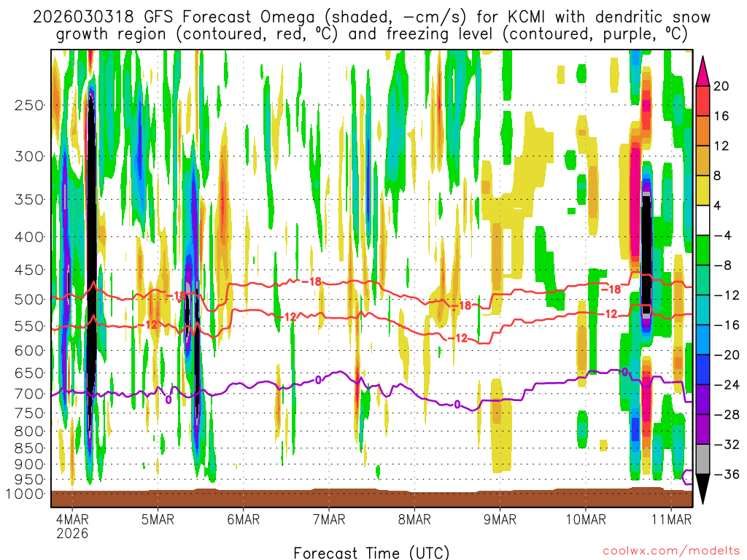The height and width of the screenshot is (560, 747).
Task: Click the 7MAR date label on time axis
Action: (329, 519)
